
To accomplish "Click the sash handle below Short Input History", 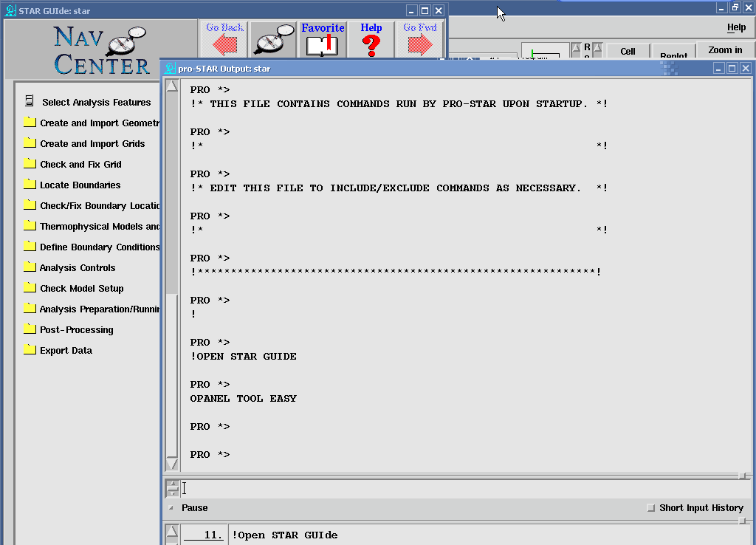I will [743, 521].
